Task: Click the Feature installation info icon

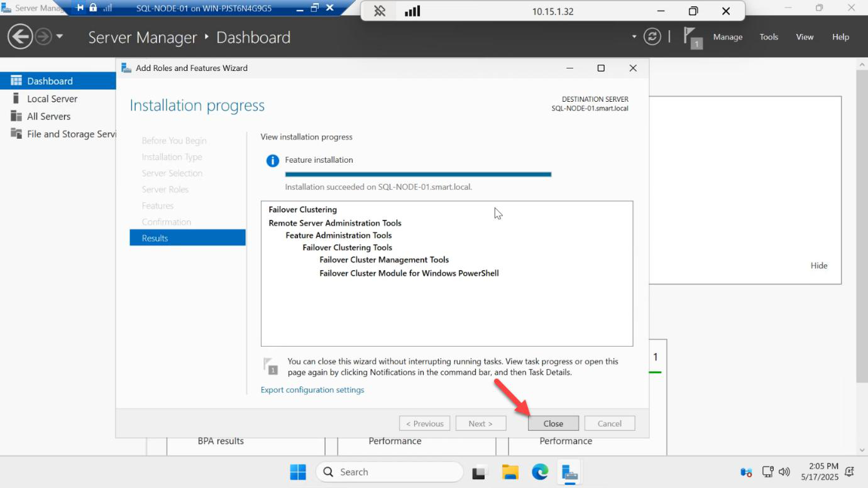Action: point(272,160)
